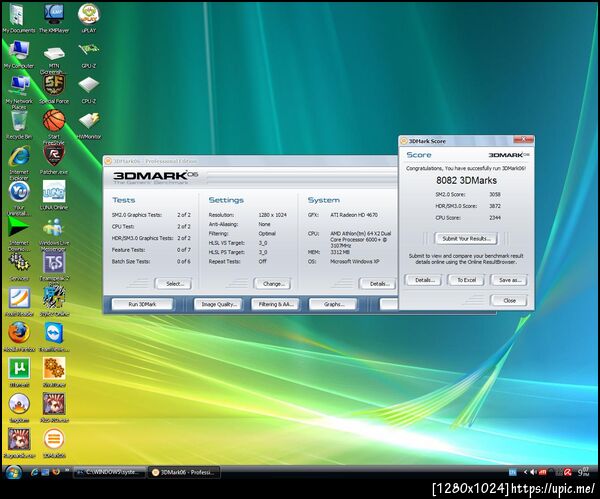Click the 'CPU Score:' label in the Score window
This screenshot has width=600, height=499.
pos(448,218)
